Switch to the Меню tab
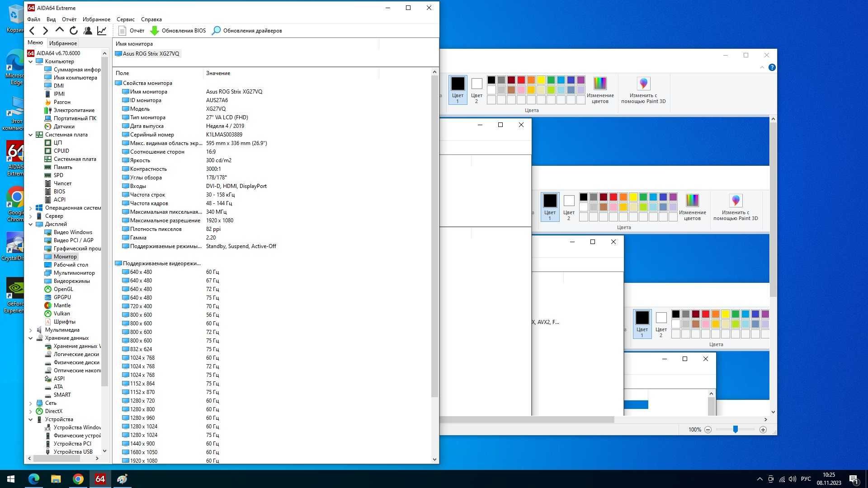Screen dimensions: 868x488 tap(35, 42)
